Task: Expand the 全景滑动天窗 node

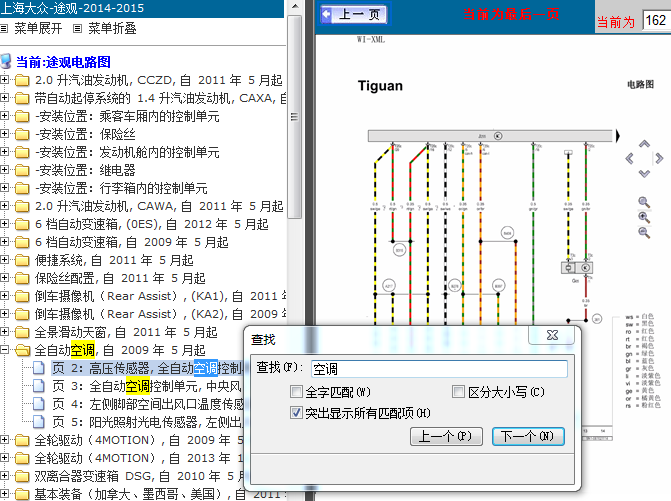Action: (x=4, y=332)
